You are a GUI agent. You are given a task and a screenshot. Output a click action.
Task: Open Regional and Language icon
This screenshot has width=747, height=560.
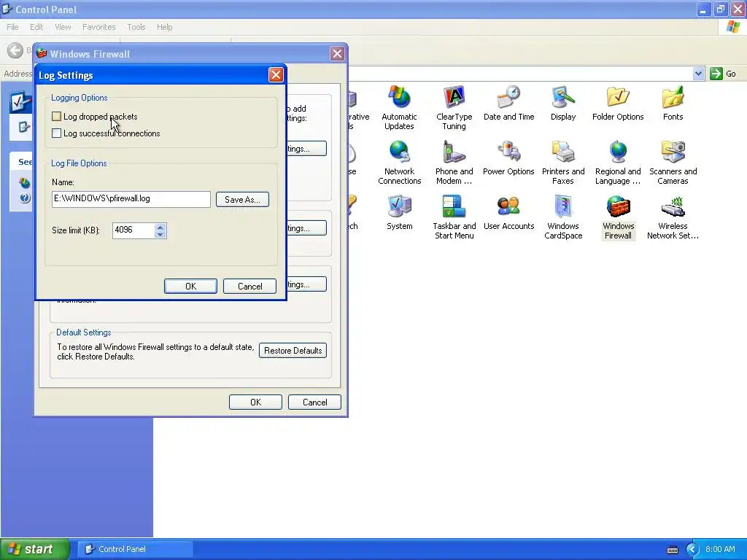[618, 163]
